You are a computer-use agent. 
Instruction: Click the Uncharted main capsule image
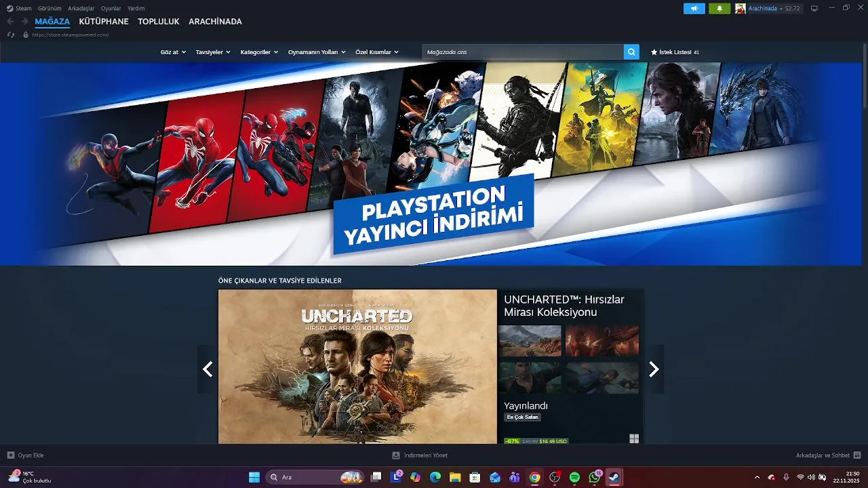click(x=357, y=367)
